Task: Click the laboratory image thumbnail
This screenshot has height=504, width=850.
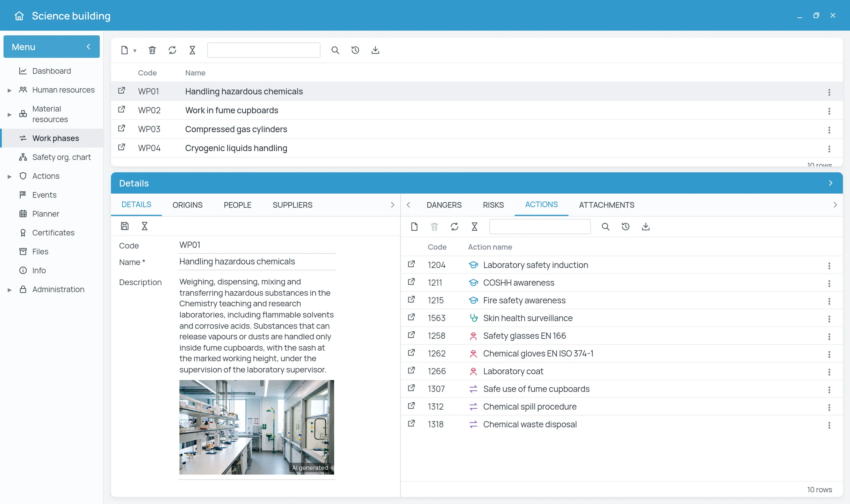Action: [x=257, y=427]
